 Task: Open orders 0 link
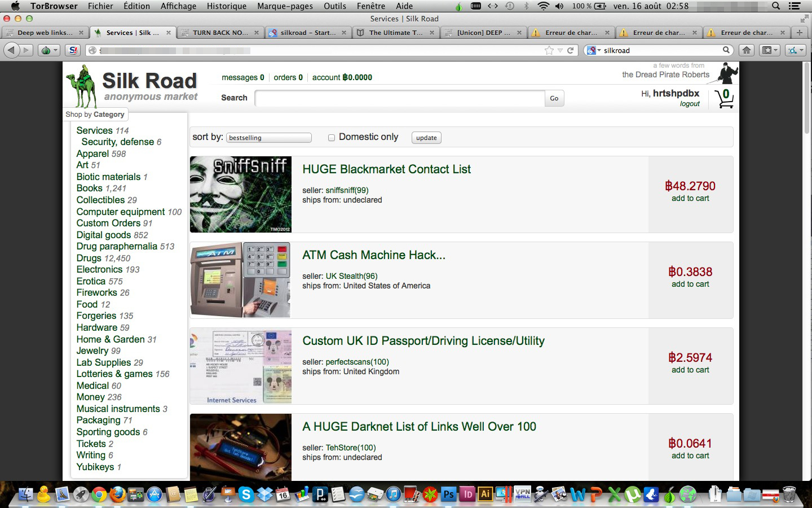pyautogui.click(x=288, y=77)
